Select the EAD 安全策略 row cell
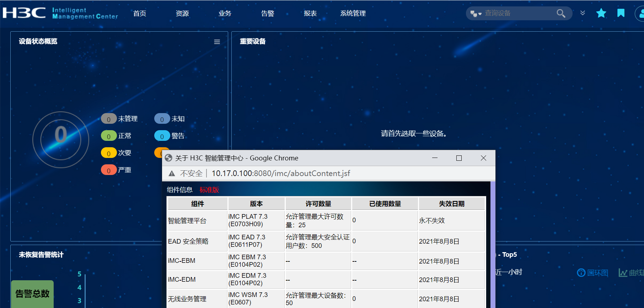The image size is (644, 308). pyautogui.click(x=198, y=241)
